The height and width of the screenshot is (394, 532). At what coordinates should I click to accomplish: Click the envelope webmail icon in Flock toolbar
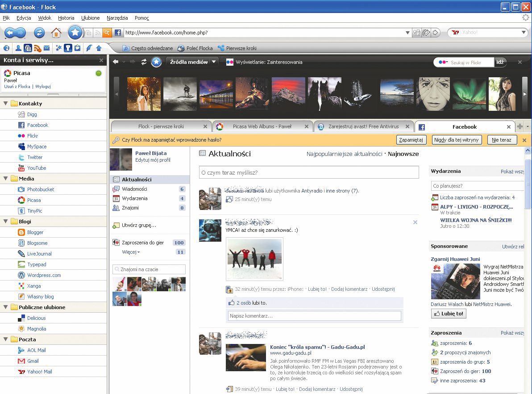click(x=46, y=48)
